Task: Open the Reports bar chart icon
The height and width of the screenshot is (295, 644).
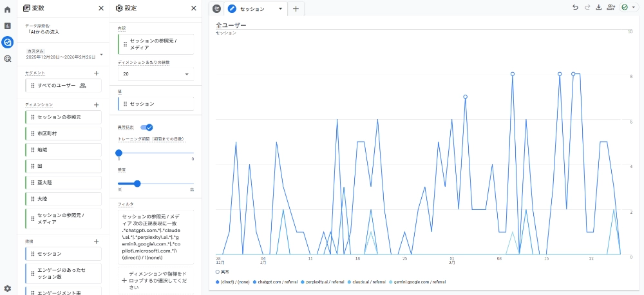Action: pyautogui.click(x=8, y=26)
